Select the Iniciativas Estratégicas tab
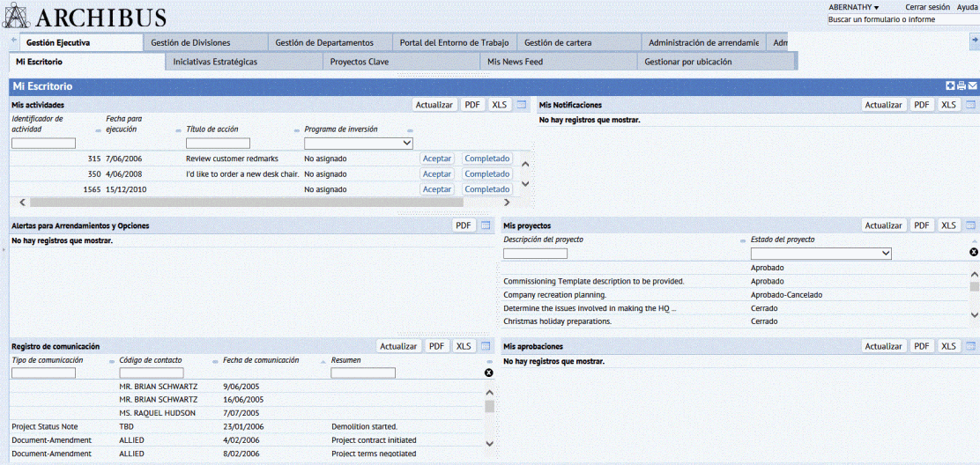 [215, 62]
